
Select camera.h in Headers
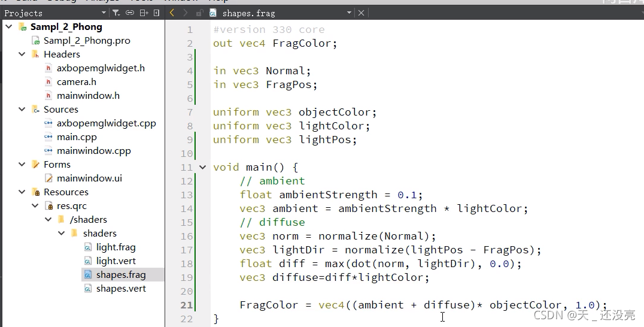[76, 82]
